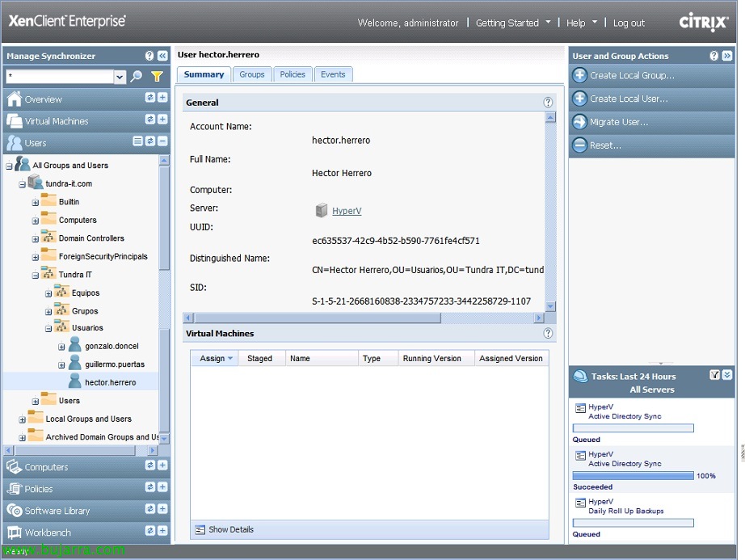
Task: Expand the Builtin folder node
Action: click(x=36, y=203)
